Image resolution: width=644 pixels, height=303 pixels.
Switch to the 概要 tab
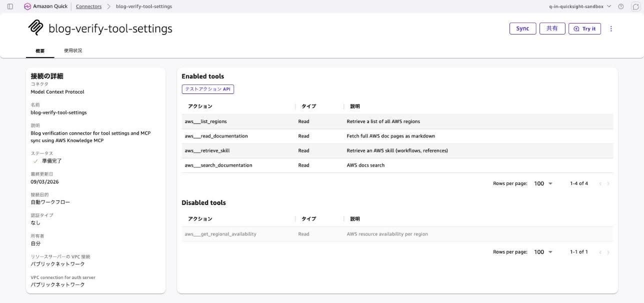pyautogui.click(x=40, y=51)
